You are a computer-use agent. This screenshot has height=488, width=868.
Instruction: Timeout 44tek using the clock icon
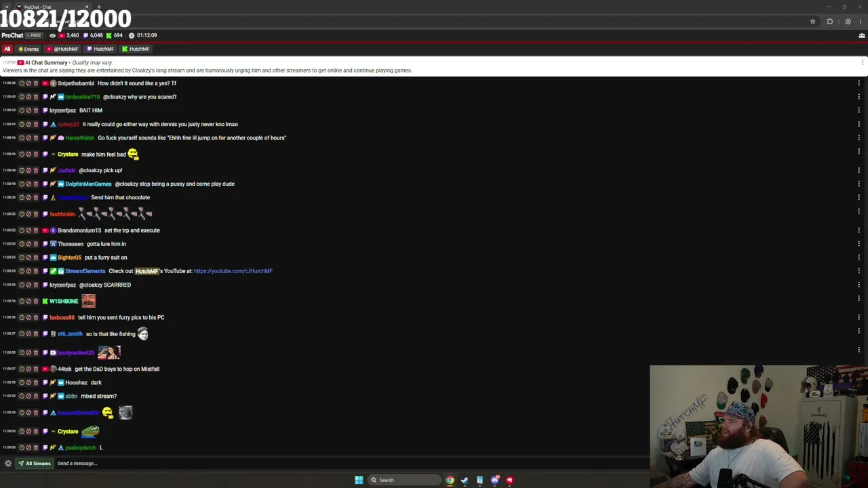[x=21, y=369]
